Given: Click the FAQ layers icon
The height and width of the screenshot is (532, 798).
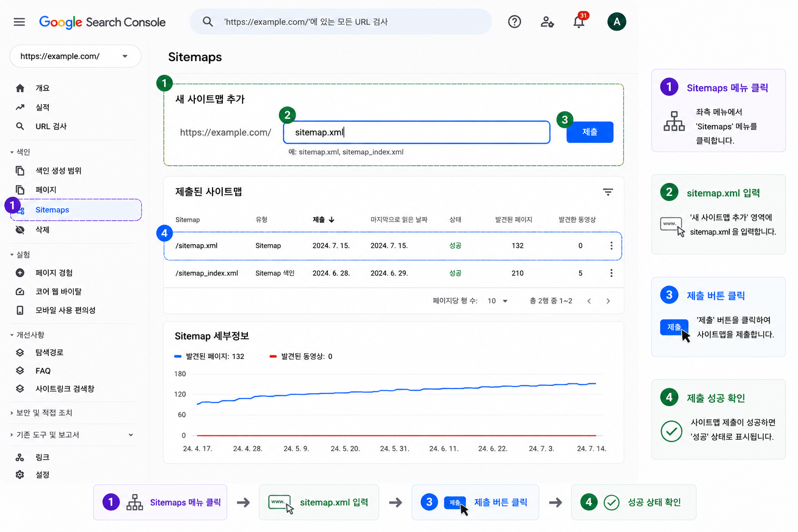Looking at the screenshot, I should (x=20, y=370).
